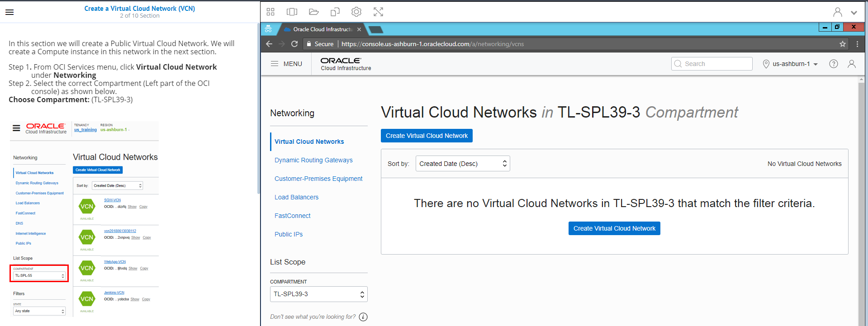Open the FastConnect page

pyautogui.click(x=293, y=216)
